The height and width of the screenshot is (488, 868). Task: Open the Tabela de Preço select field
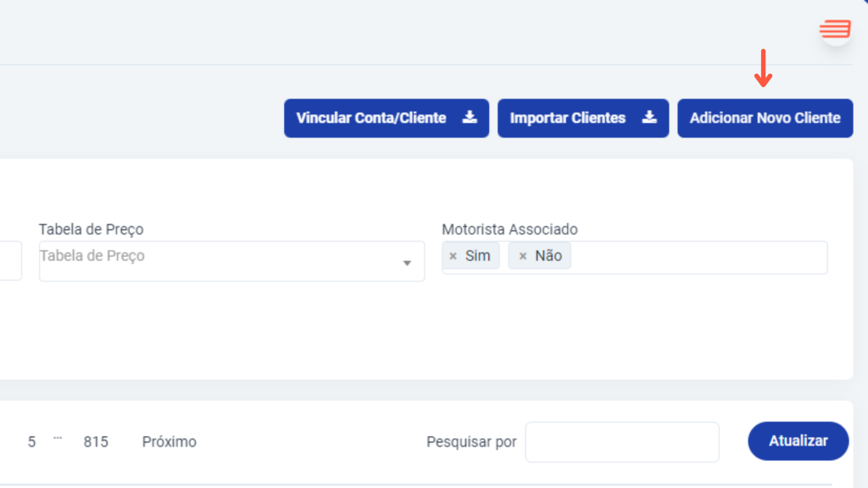[x=231, y=261]
